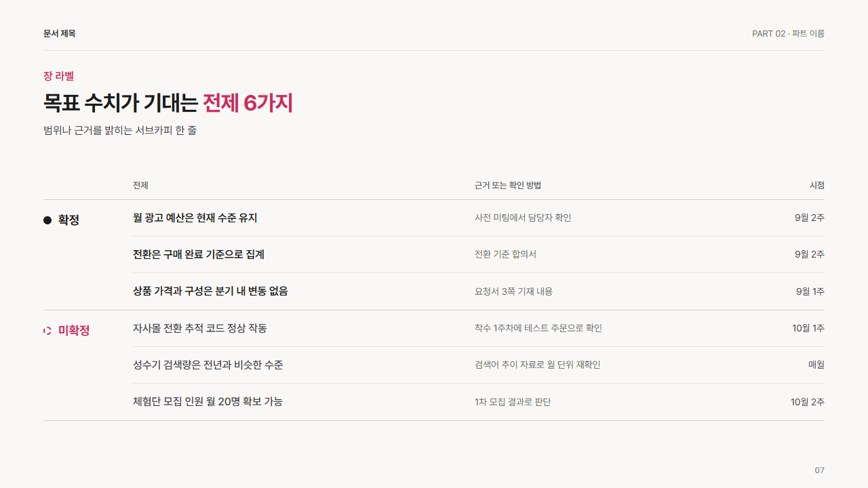Click the cell 사전 미팅에서 담당자 확인
Screen dimensions: 868x488
pos(523,218)
